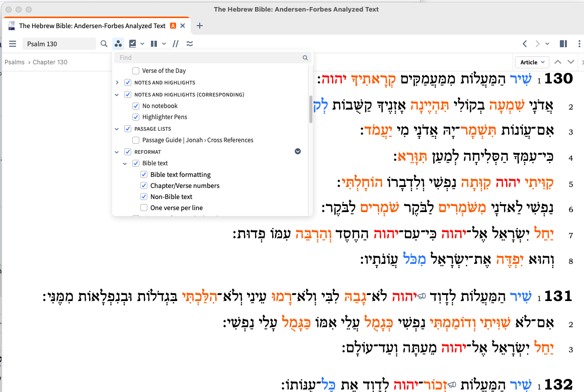
Task: Click Chapter 130 in the breadcrumb
Action: coord(50,62)
